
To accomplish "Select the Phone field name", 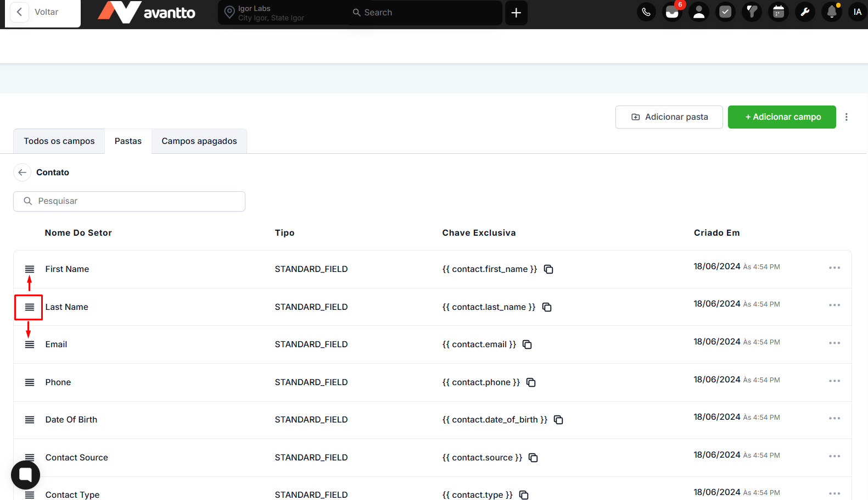I will pos(58,382).
